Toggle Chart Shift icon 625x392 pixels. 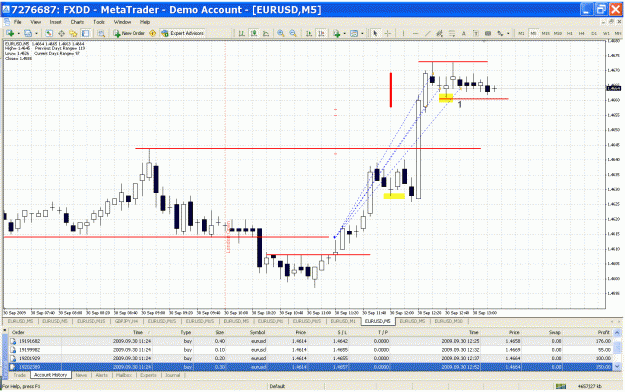tap(321, 33)
